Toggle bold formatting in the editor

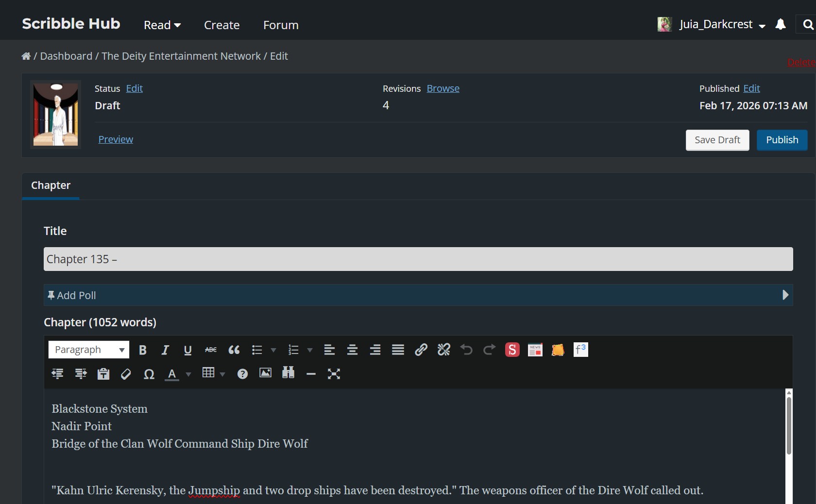click(x=142, y=350)
